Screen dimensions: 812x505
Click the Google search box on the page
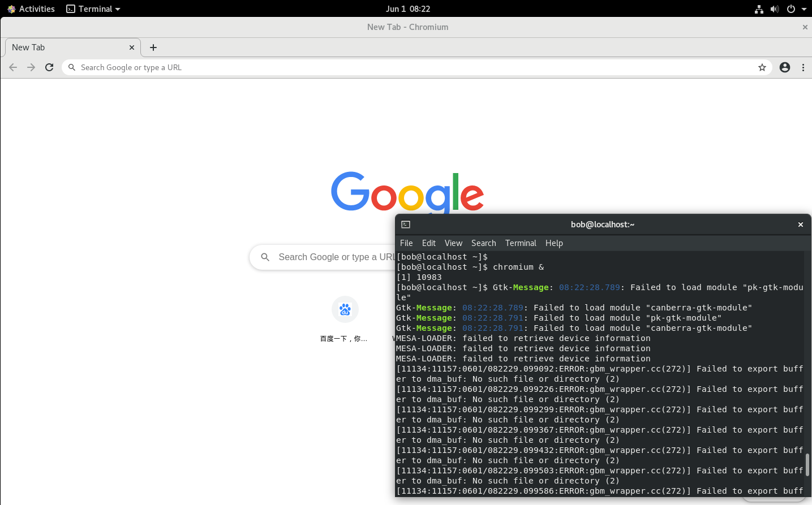323,257
